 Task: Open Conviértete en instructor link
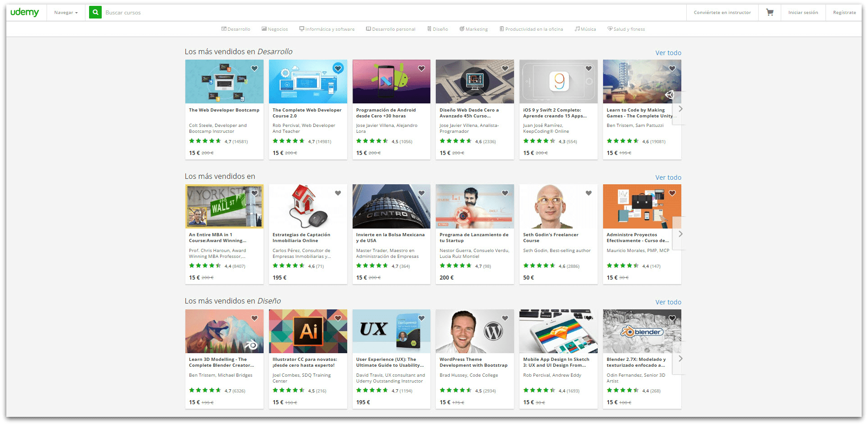pos(722,13)
